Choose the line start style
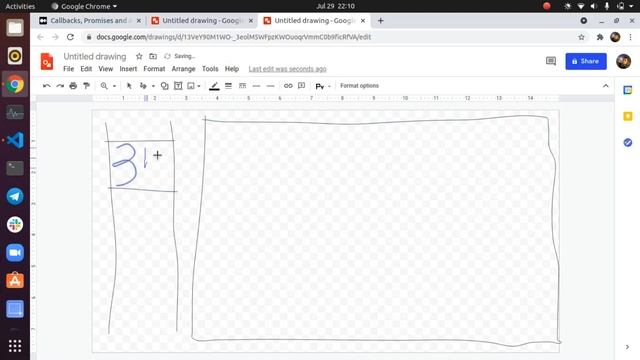Viewport: 640px width, 360px height. (256, 86)
